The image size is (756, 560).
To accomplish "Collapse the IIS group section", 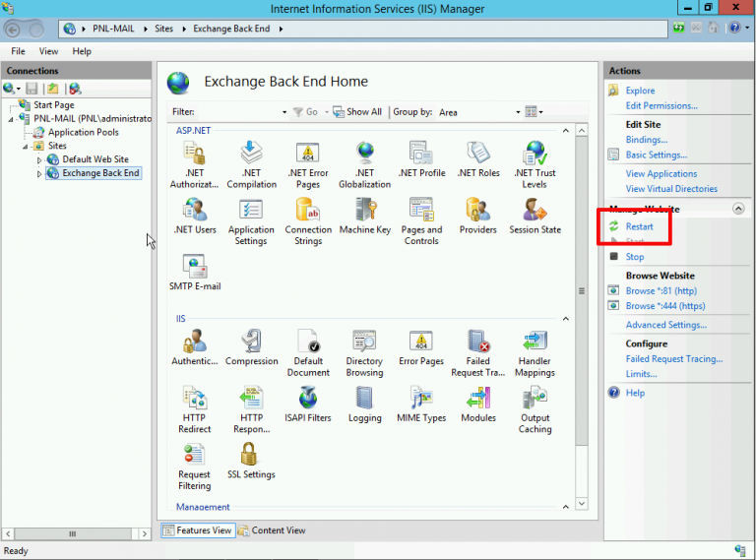I will [566, 319].
